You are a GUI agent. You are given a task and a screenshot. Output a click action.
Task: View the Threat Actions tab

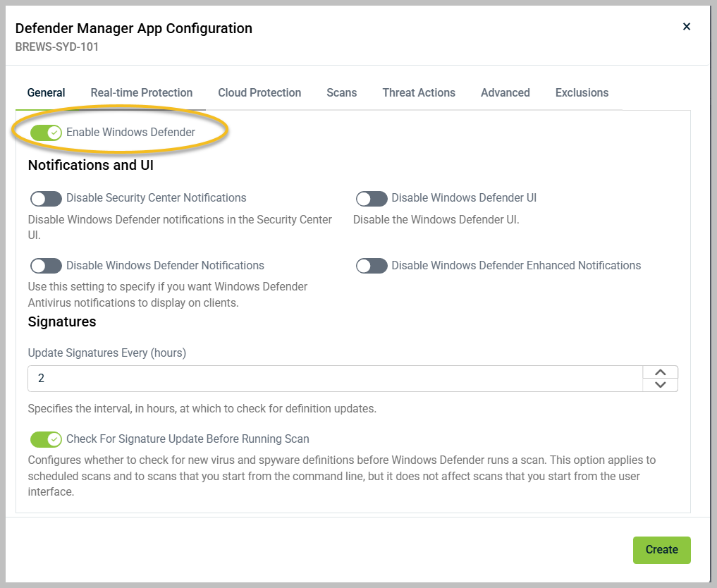[419, 92]
